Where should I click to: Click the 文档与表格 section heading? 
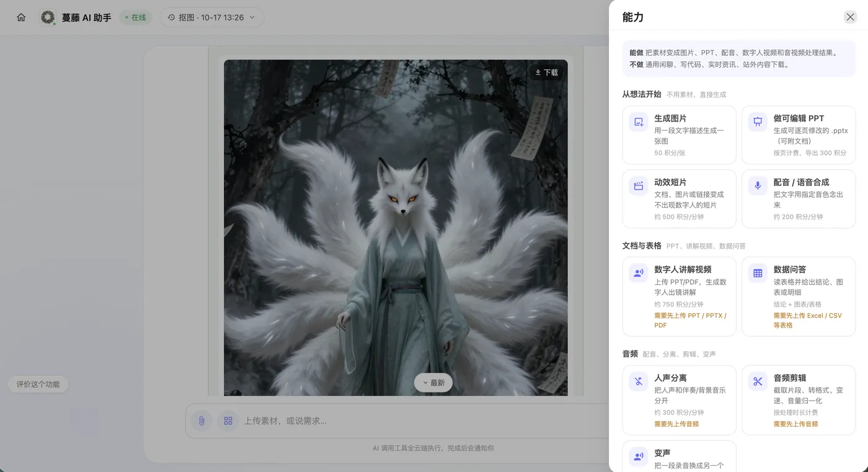tap(642, 246)
